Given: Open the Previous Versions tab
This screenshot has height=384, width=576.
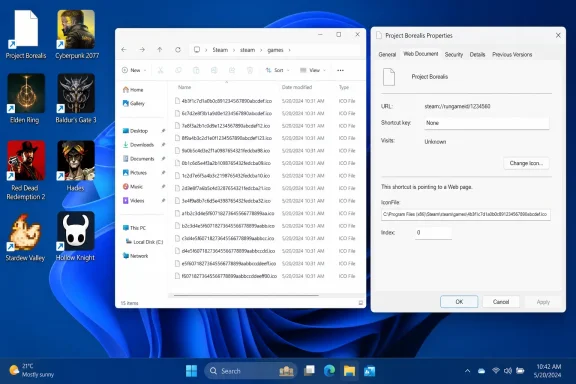Looking at the screenshot, I should coord(512,54).
